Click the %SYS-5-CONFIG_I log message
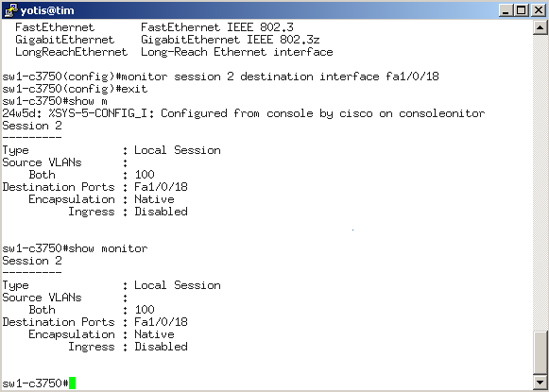 point(244,113)
